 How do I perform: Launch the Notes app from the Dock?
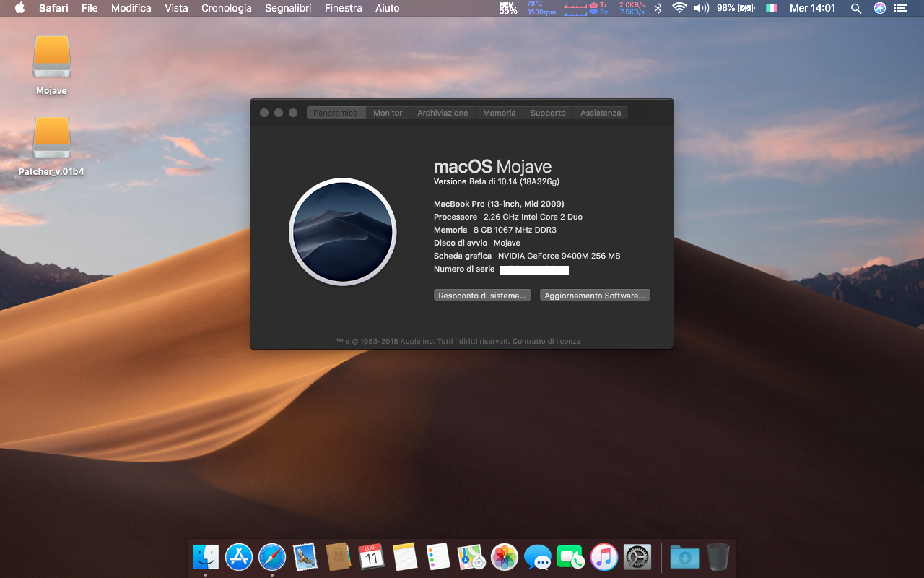point(405,557)
